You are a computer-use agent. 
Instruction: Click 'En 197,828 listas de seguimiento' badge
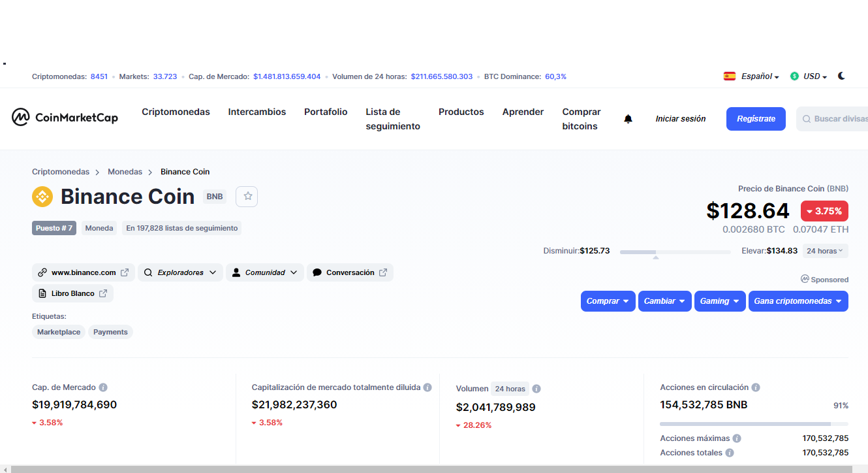point(182,228)
